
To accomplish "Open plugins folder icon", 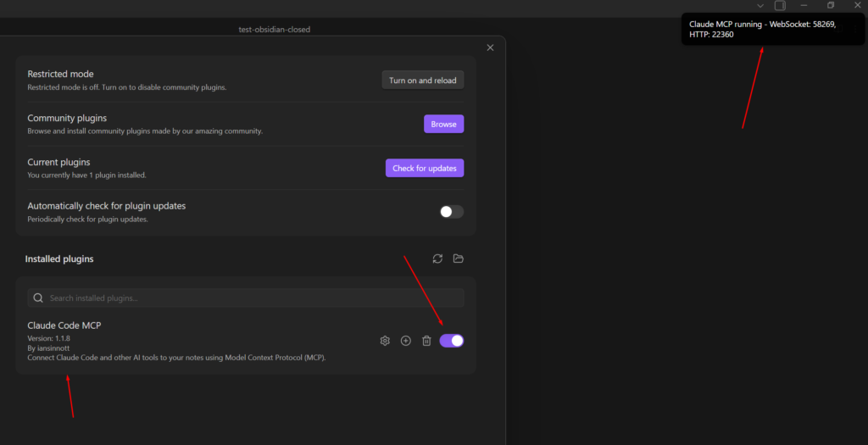I will click(459, 259).
